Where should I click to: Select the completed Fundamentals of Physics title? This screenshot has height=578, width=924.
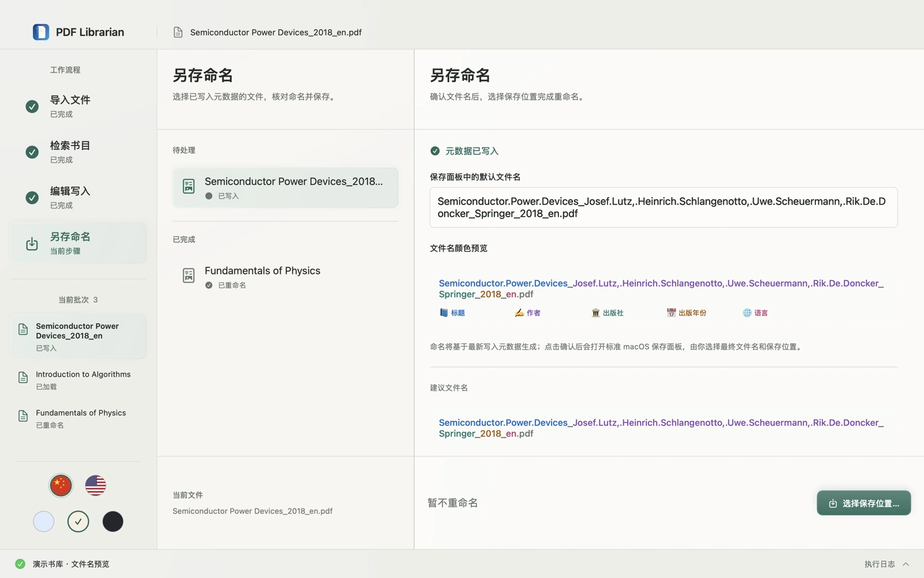pos(262,271)
